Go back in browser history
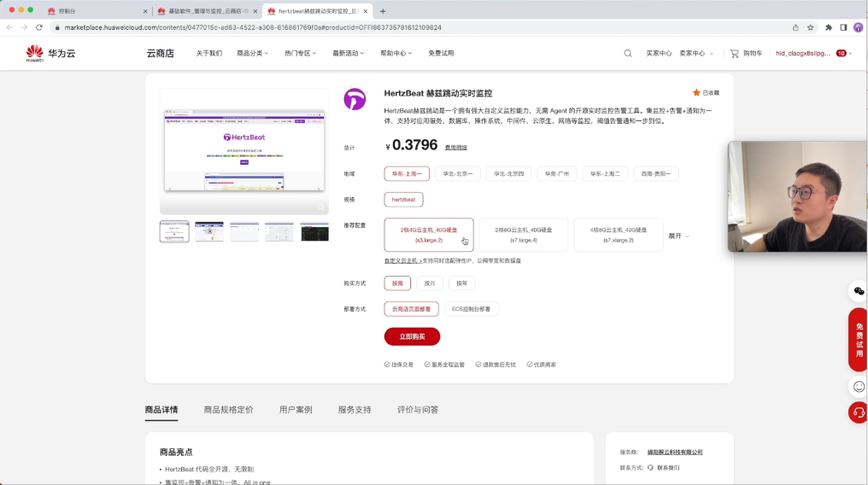Image resolution: width=868 pixels, height=485 pixels. point(9,27)
